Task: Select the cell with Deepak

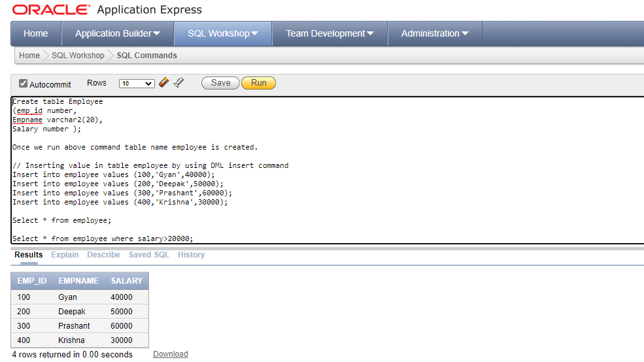Action: pyautogui.click(x=72, y=312)
